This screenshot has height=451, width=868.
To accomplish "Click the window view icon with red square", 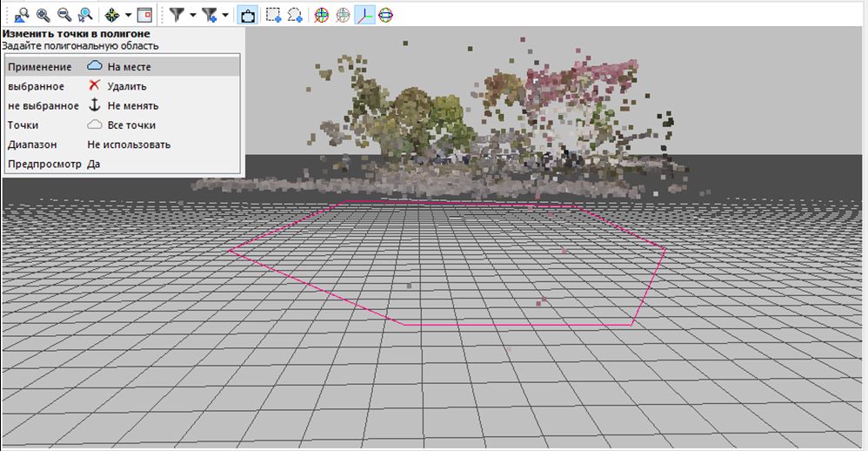I will 144,15.
